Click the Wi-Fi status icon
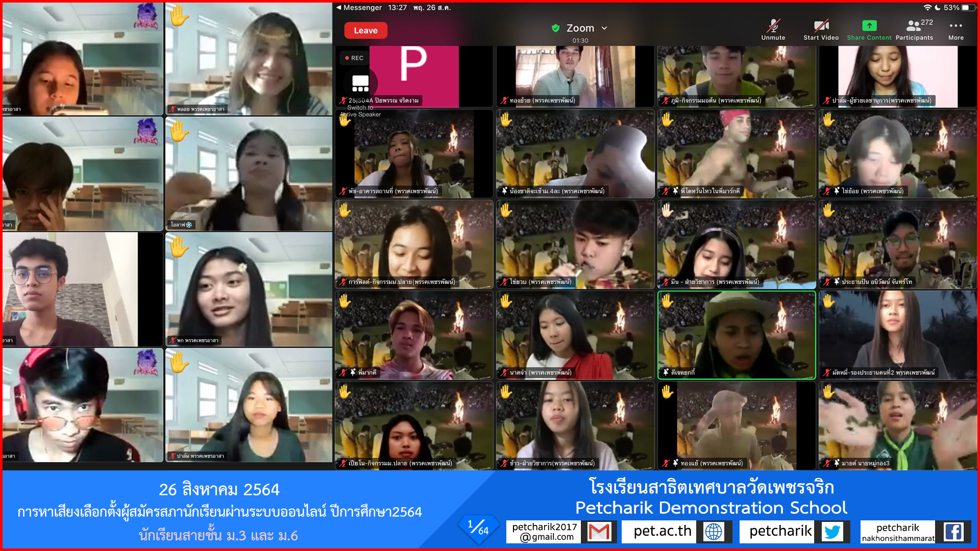 [927, 8]
